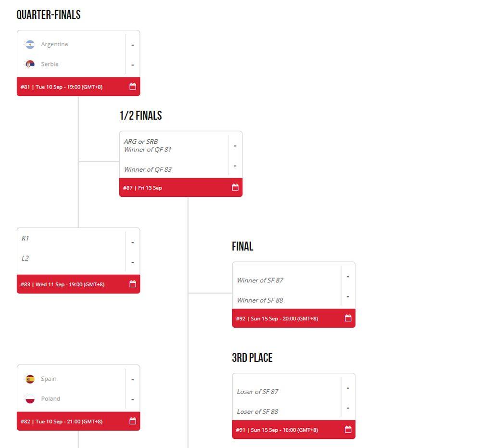Click calendar icon for semi-final #87
This screenshot has width=481, height=448.
[235, 187]
